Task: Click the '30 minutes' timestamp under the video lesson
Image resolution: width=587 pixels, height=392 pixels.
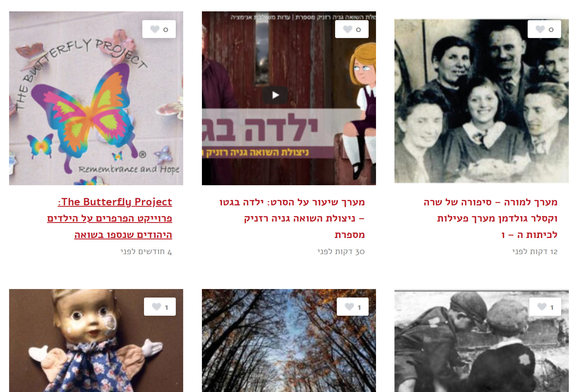Action: coord(341,252)
